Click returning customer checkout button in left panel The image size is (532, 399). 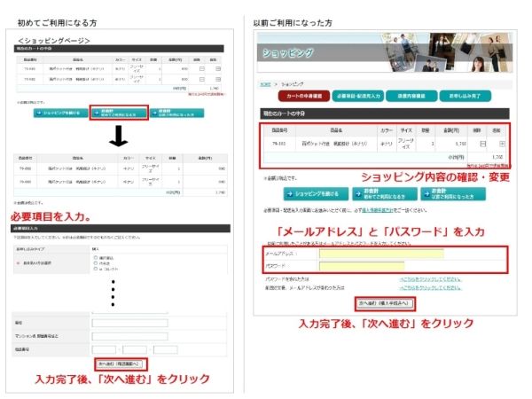click(177, 113)
